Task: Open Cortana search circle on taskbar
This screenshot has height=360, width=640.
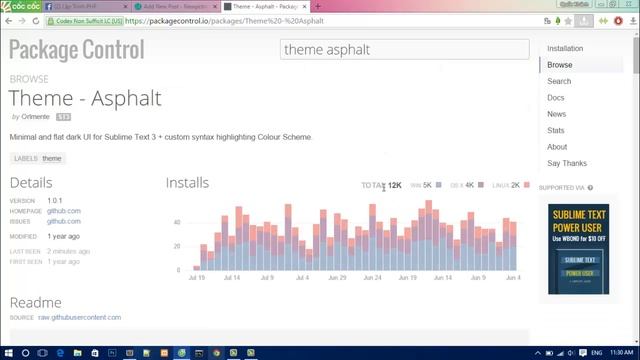Action: point(25,353)
